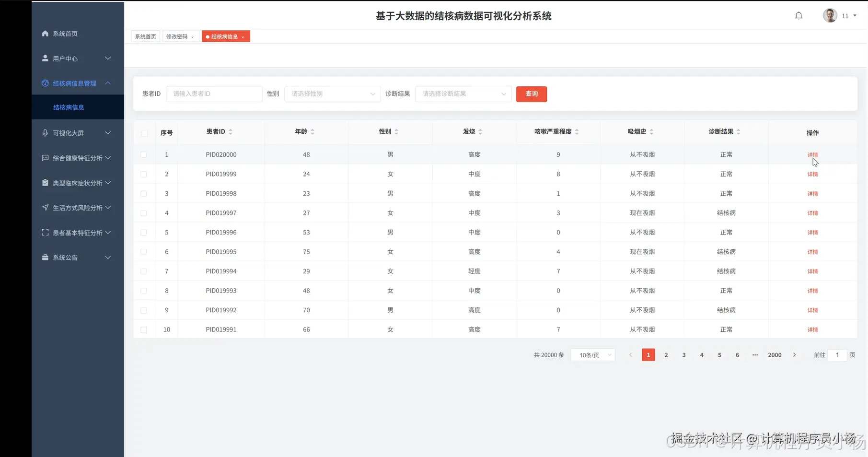
Task: Expand the 用户中心 sidebar menu
Action: click(108, 58)
